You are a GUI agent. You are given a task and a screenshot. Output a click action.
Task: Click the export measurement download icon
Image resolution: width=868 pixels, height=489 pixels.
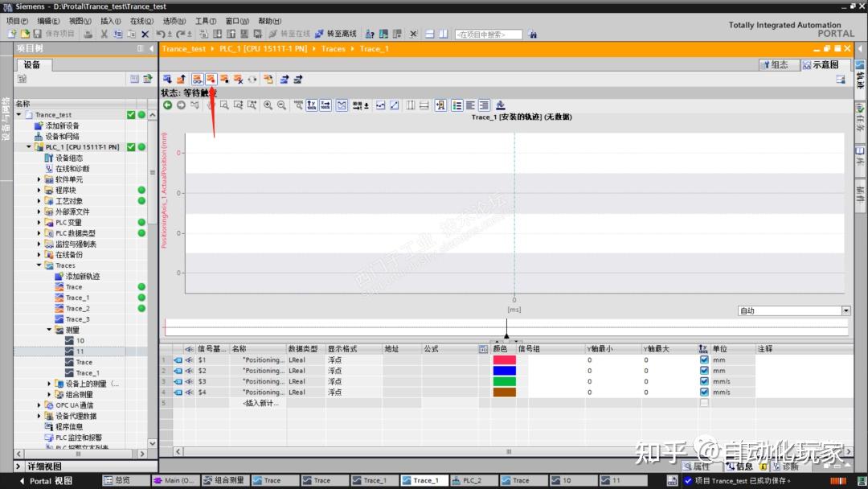501,105
